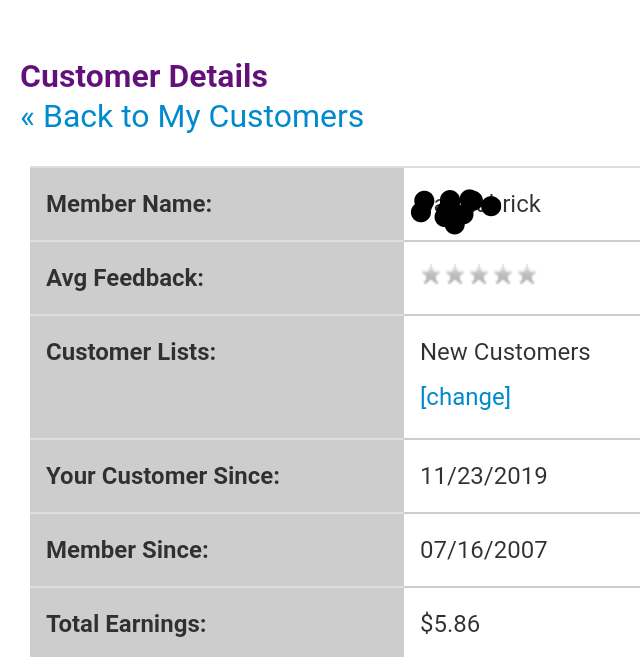Select the Avg Feedback label

125,278
